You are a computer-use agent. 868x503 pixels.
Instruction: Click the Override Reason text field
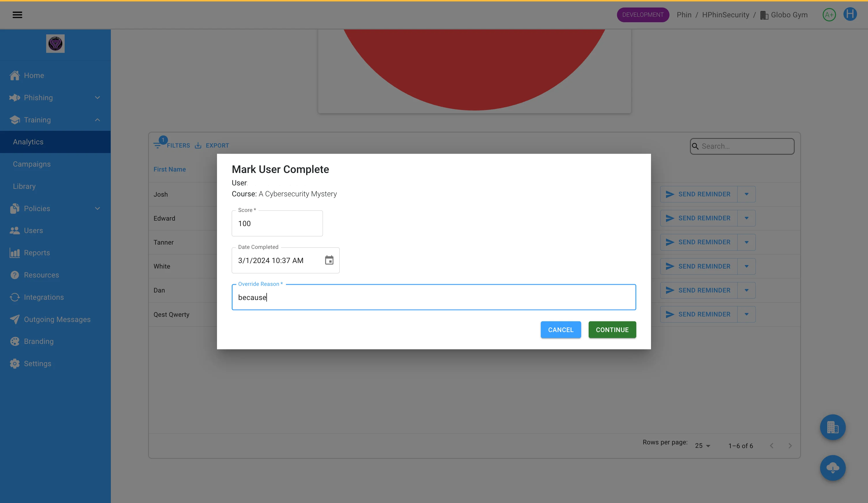[433, 297]
